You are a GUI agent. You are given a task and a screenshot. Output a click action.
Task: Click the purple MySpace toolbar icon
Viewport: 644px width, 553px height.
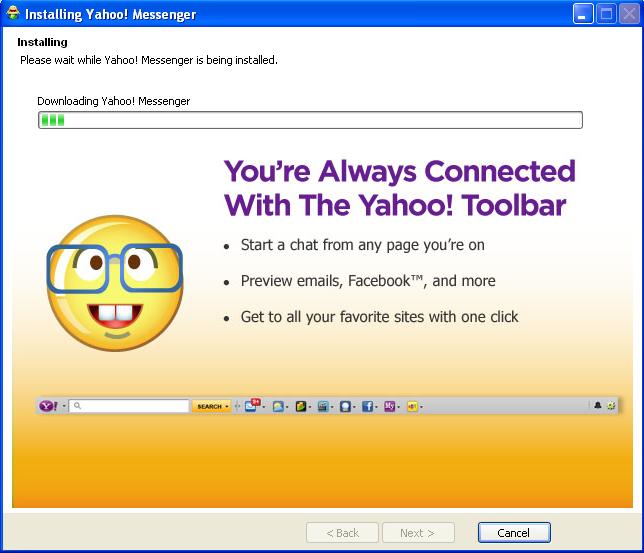click(x=389, y=406)
